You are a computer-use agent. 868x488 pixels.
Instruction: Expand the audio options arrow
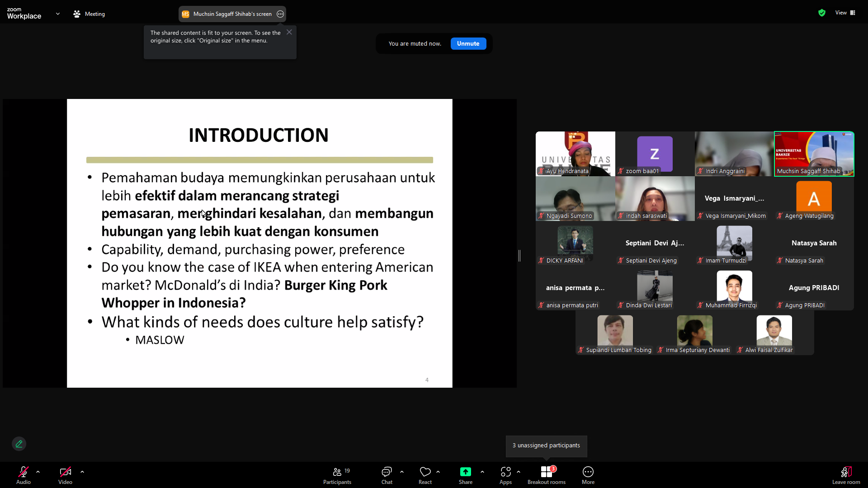coord(38,472)
